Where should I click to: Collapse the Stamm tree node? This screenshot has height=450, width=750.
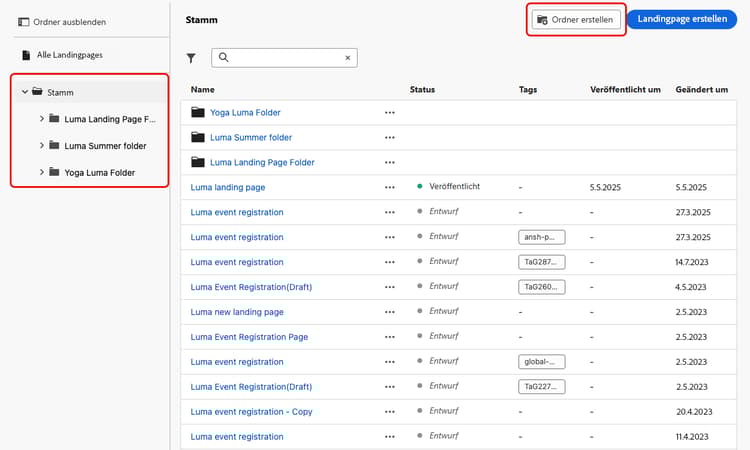pyautogui.click(x=24, y=92)
